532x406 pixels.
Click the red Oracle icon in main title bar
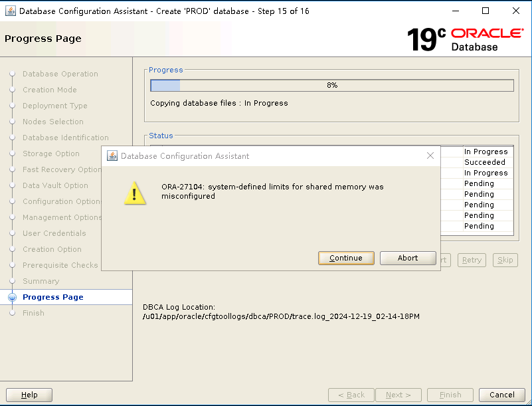pyautogui.click(x=9, y=11)
